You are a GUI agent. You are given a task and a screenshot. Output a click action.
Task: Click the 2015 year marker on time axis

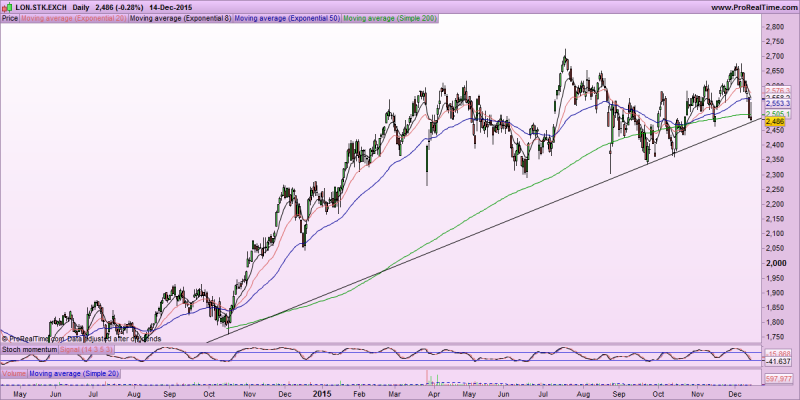point(321,393)
